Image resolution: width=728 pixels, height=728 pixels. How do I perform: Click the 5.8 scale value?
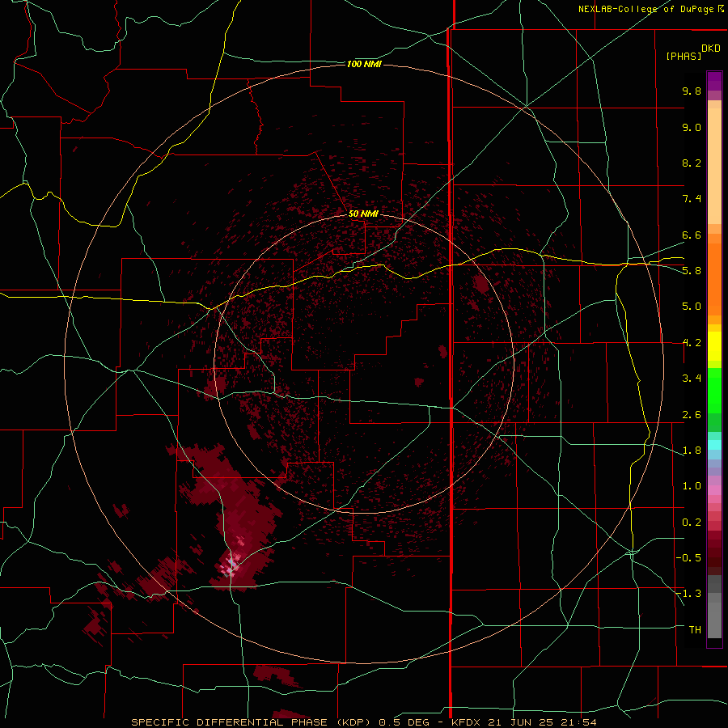(x=692, y=271)
